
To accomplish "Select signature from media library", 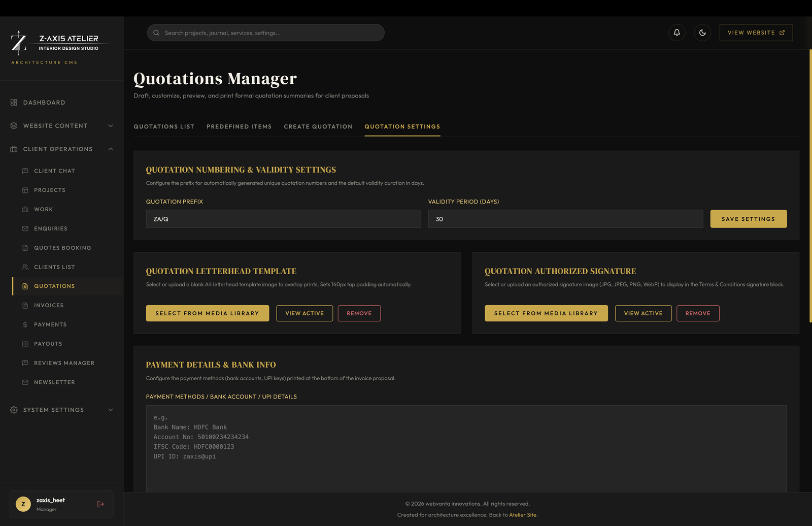I will coord(546,313).
